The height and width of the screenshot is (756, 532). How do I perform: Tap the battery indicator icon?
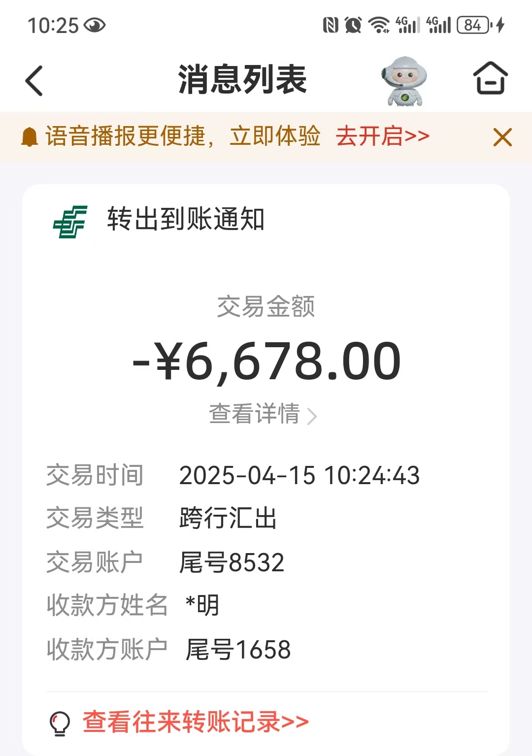474,25
